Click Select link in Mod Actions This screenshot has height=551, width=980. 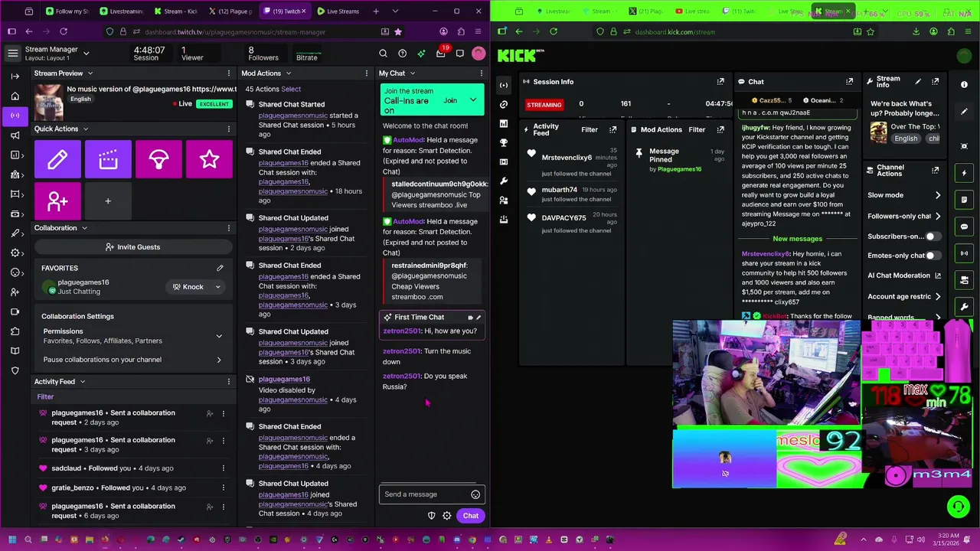coord(291,89)
